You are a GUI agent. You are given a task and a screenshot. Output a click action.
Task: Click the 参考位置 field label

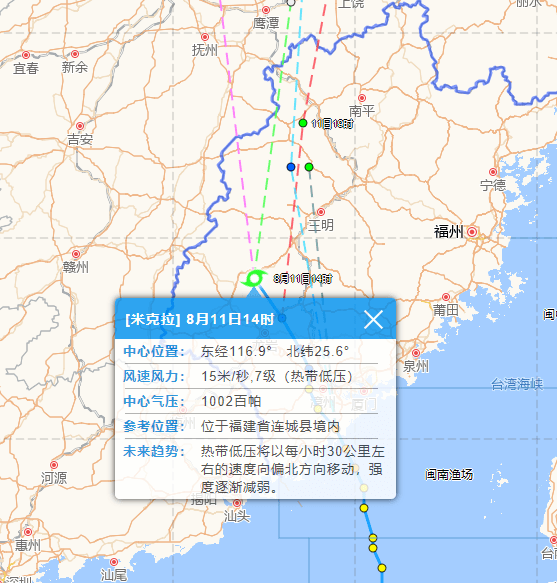pyautogui.click(x=154, y=426)
